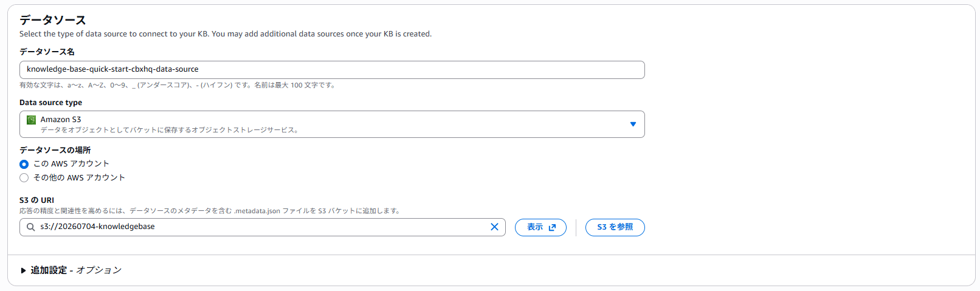This screenshot has height=291, width=980.
Task: Click the データソース heading
Action: tap(53, 20)
